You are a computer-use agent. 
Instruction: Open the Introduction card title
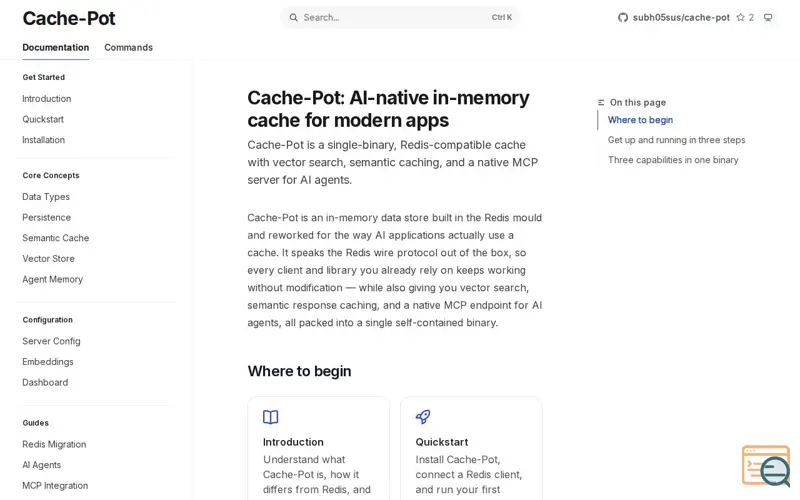pos(293,442)
